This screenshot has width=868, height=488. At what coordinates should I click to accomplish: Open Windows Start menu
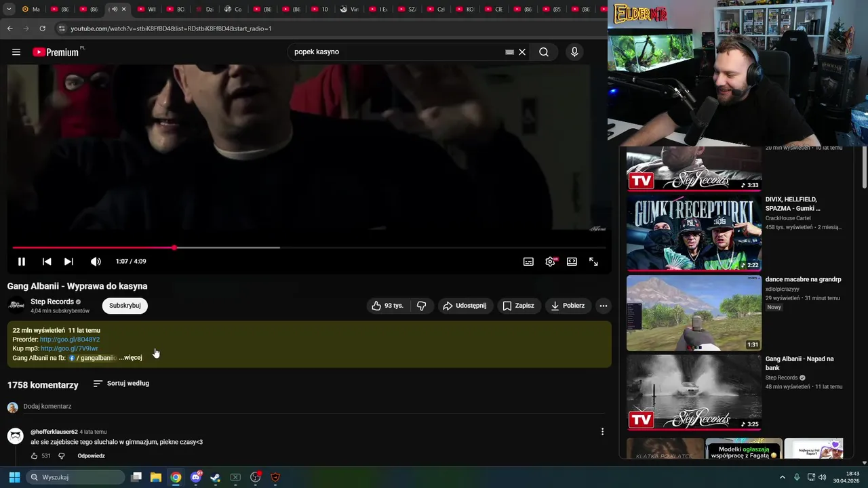14,477
